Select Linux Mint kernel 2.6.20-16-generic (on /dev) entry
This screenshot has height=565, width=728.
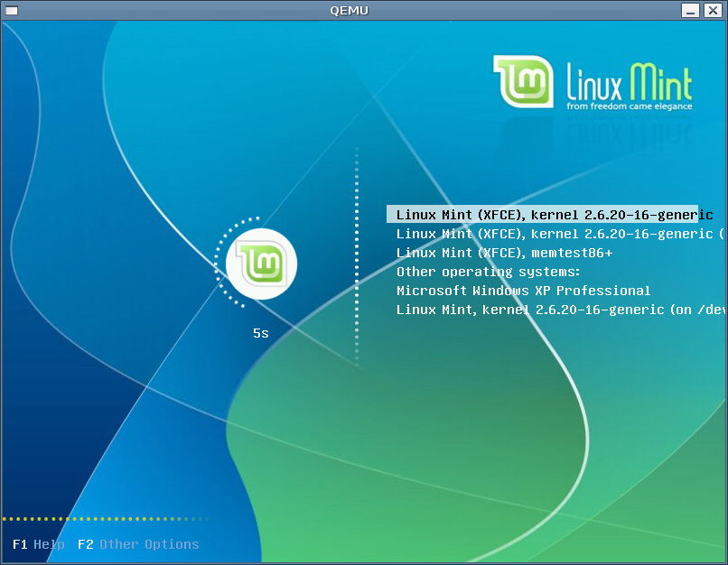pos(560,310)
